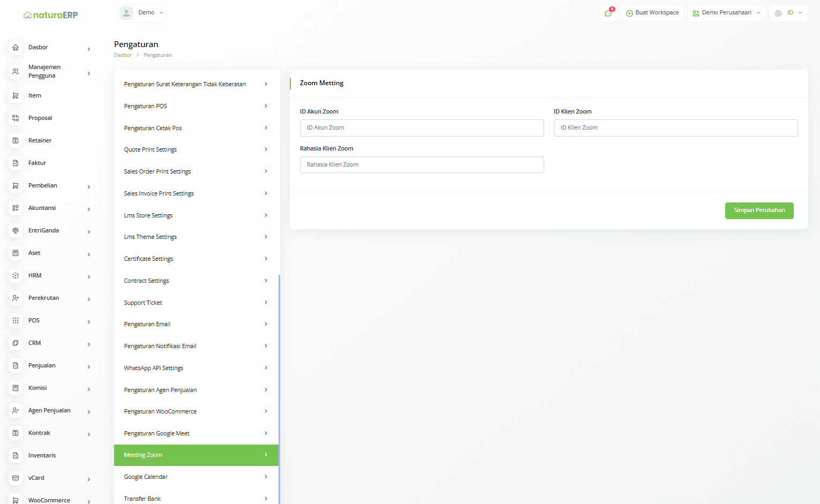Image resolution: width=820 pixels, height=504 pixels.
Task: Open Certificate Settings section
Action: click(x=196, y=259)
